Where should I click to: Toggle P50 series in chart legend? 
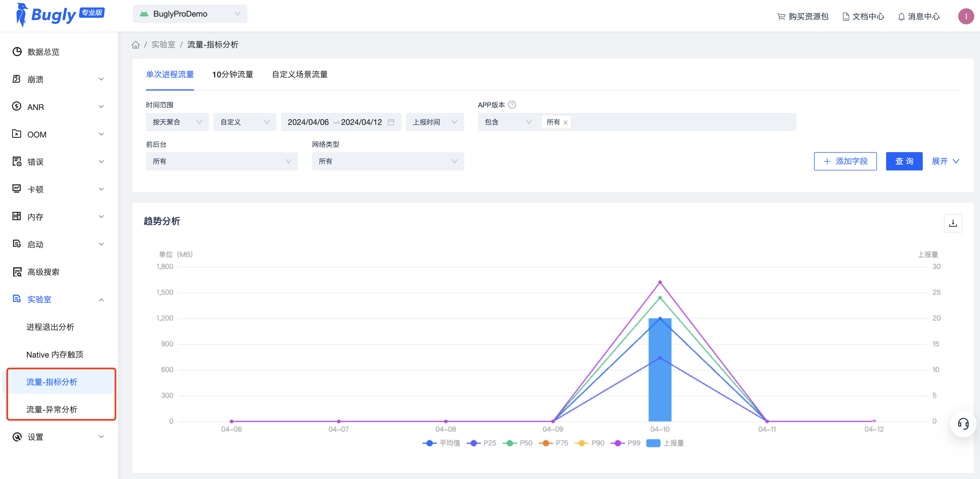(x=517, y=443)
